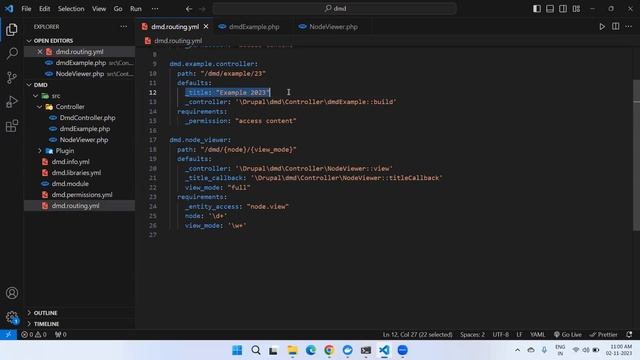The image size is (640, 360).
Task: Open Windows Start menu
Action: pyautogui.click(x=237, y=350)
